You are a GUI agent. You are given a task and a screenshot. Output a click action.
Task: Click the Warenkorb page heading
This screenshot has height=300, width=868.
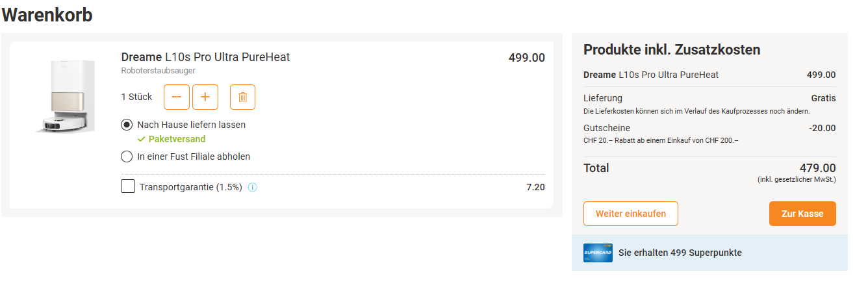pyautogui.click(x=47, y=15)
